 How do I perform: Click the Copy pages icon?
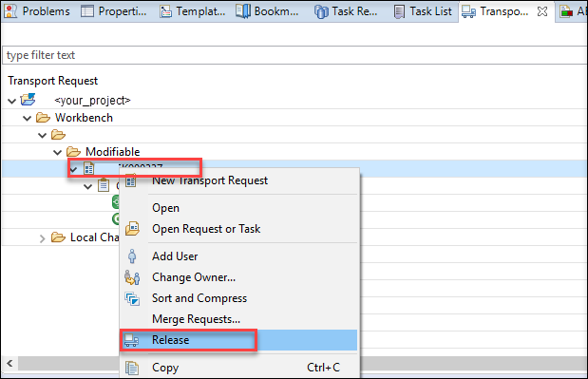click(132, 369)
